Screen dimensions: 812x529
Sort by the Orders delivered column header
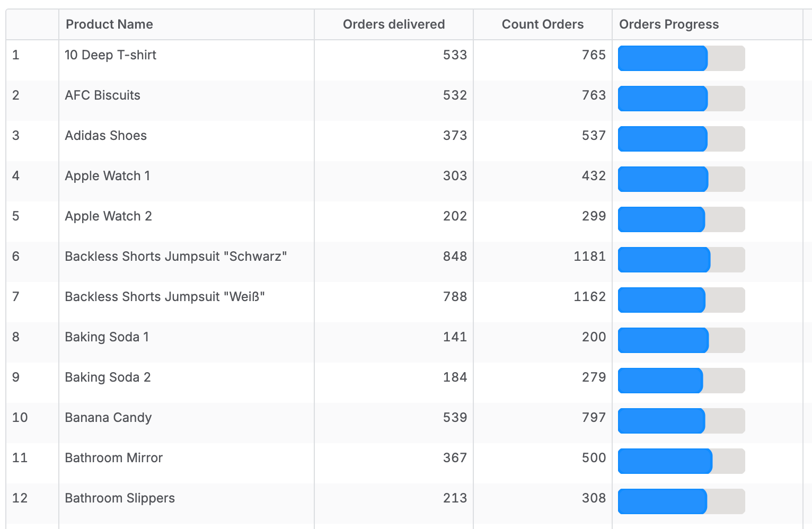393,24
